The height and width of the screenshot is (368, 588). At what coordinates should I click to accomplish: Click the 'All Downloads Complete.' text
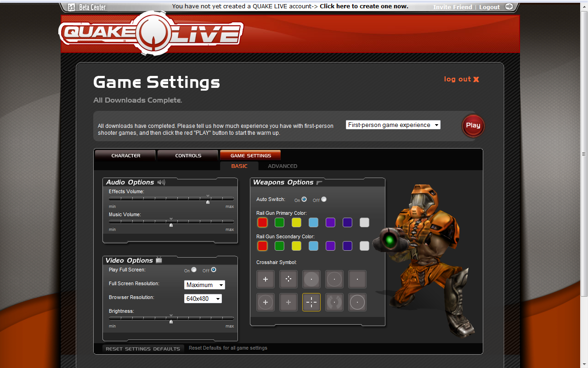138,100
